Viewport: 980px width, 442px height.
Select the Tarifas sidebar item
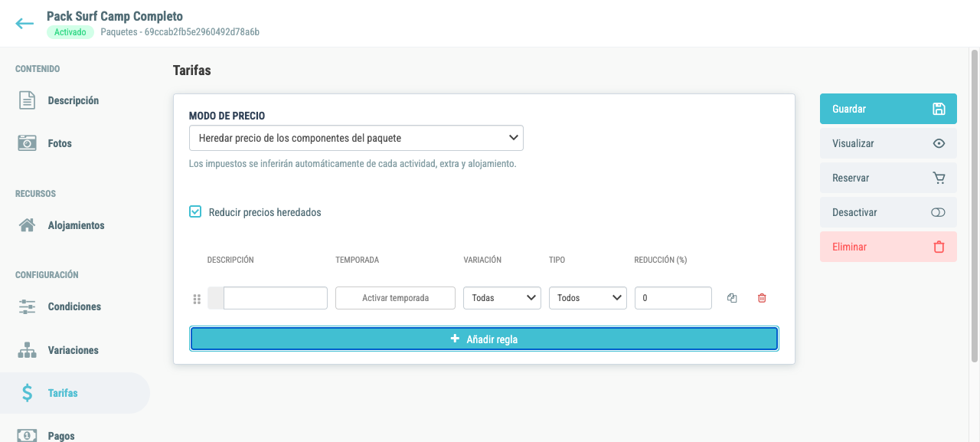tap(75, 393)
